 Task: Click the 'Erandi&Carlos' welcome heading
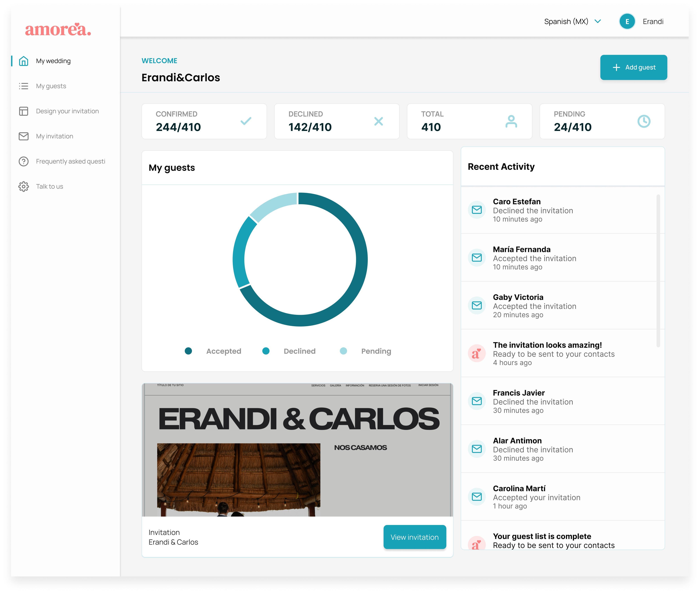181,78
